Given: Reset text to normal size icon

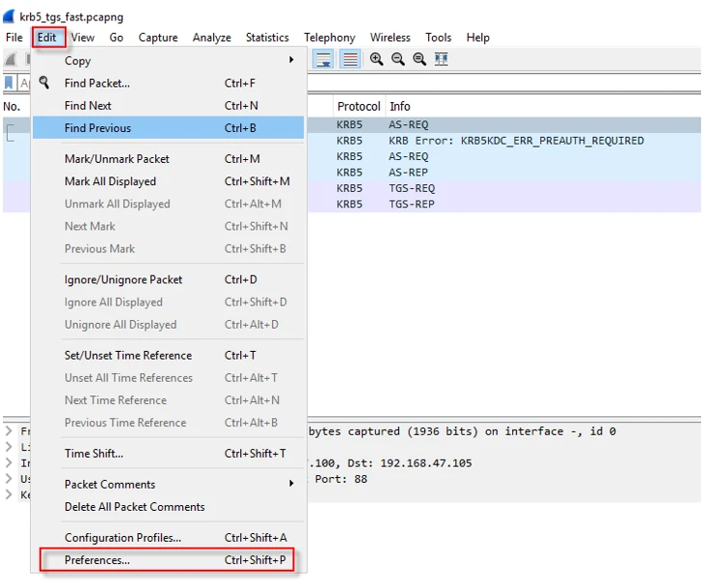Looking at the screenshot, I should point(419,60).
